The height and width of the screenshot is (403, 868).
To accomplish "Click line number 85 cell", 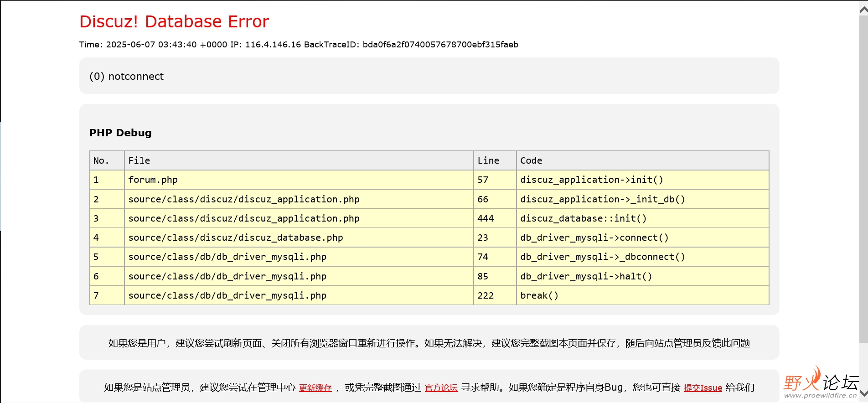I will coord(495,276).
